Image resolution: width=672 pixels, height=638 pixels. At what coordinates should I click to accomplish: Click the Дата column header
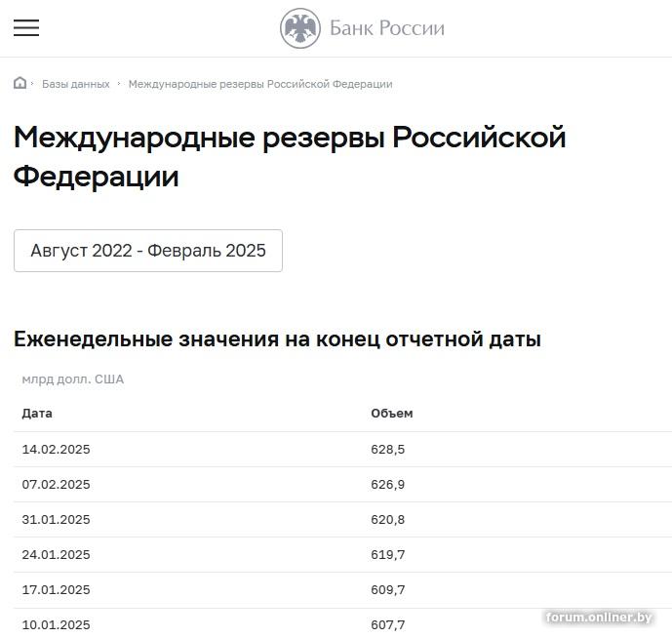(x=37, y=413)
